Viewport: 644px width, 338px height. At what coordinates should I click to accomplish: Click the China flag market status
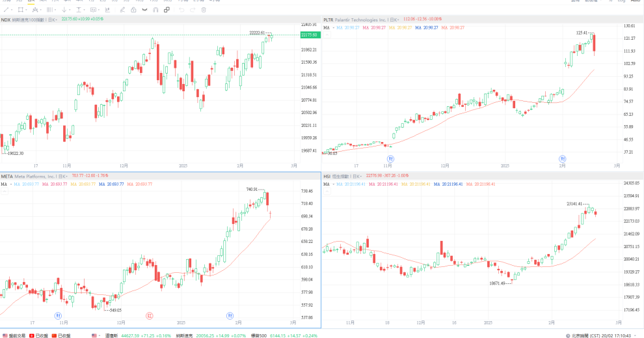coord(60,335)
